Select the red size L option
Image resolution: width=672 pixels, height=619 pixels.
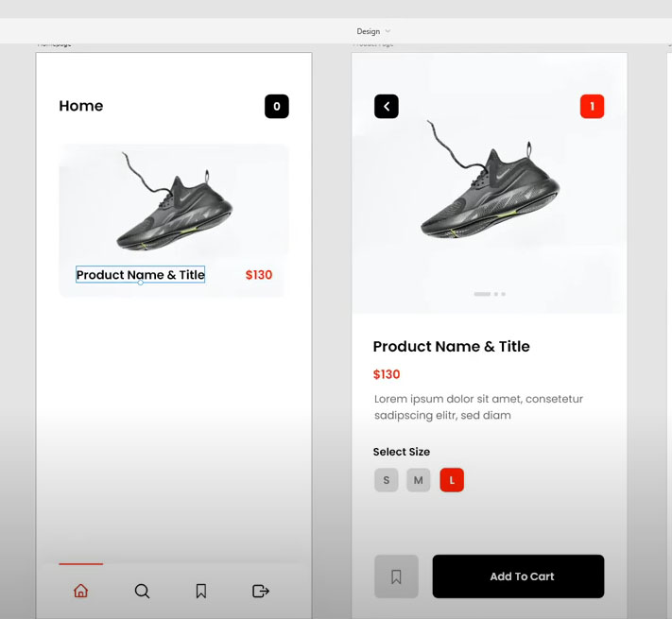[x=452, y=480]
